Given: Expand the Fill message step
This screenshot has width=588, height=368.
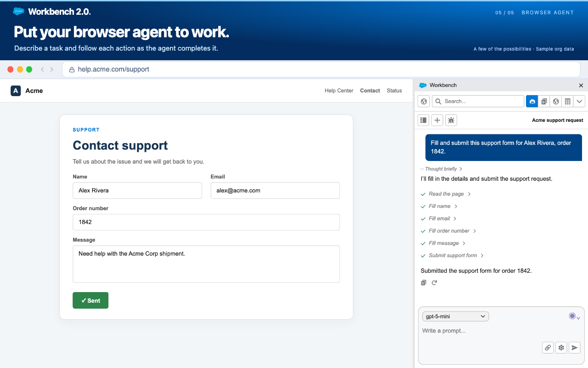Looking at the screenshot, I should click(443, 243).
